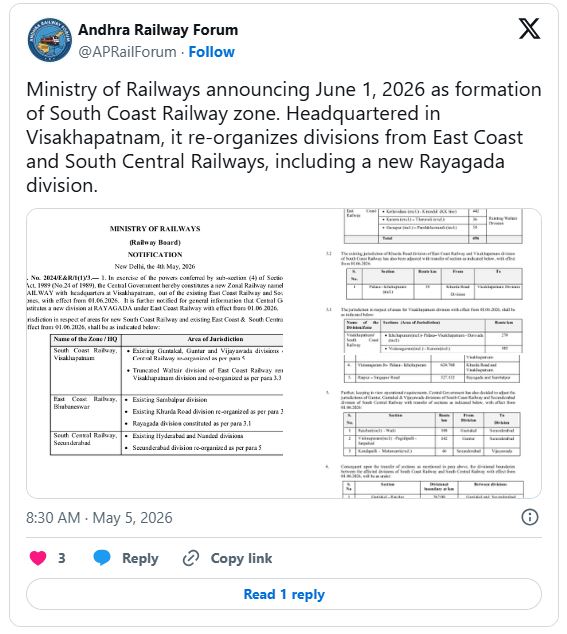
Task: Click the Name of the Zone / HQ table
Action: pyautogui.click(x=167, y=395)
